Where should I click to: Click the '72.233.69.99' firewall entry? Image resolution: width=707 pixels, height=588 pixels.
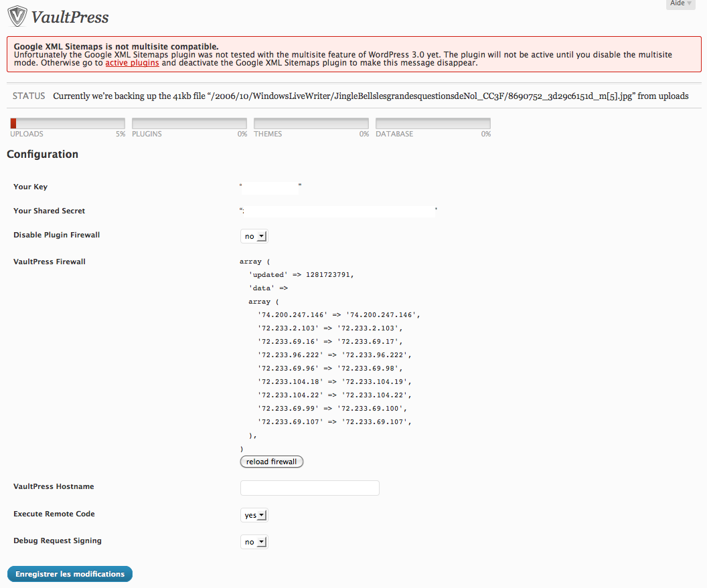(332, 408)
